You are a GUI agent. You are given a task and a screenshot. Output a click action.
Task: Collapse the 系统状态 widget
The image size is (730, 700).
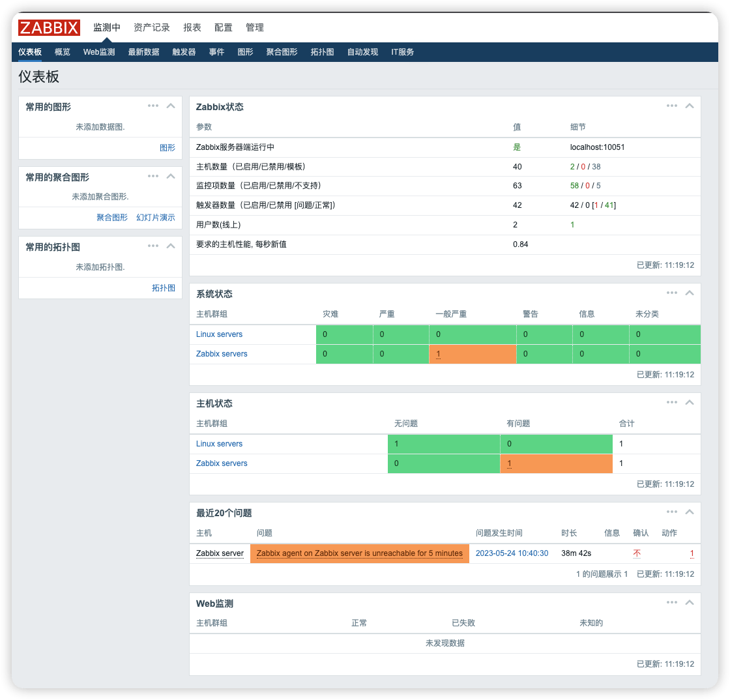click(690, 293)
